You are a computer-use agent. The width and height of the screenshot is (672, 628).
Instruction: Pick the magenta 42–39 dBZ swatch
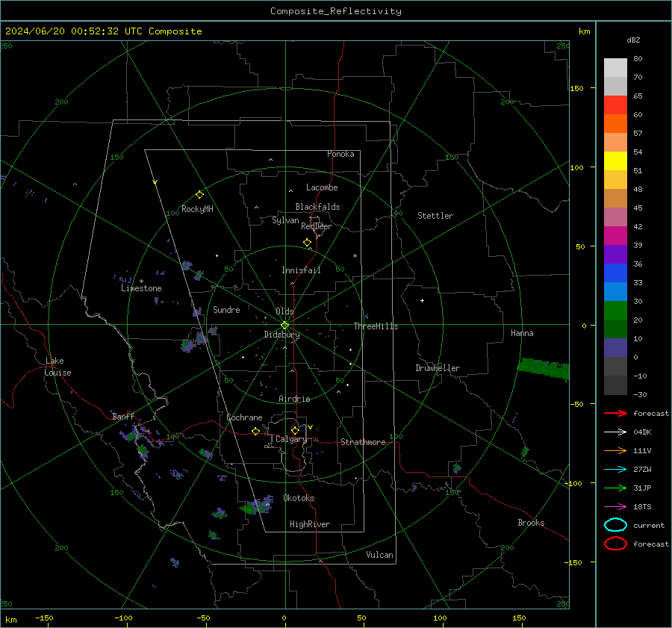(615, 235)
